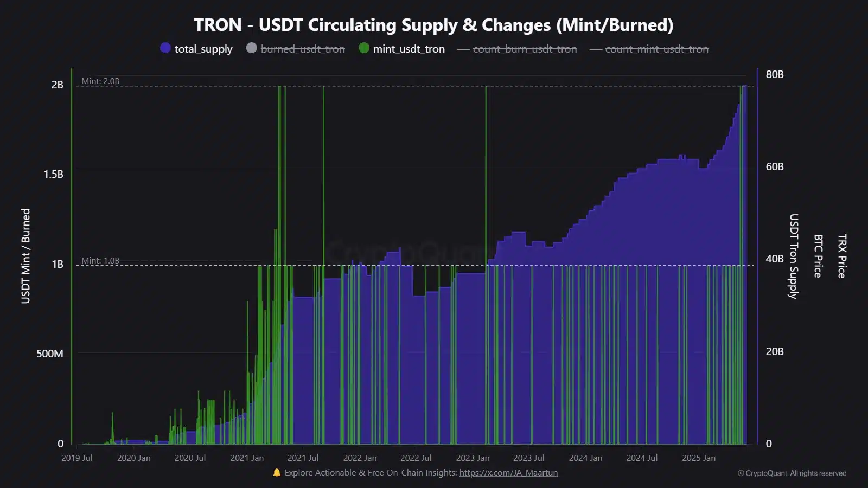Click the 2025 Jan date label
The height and width of the screenshot is (488, 868).
point(699,458)
